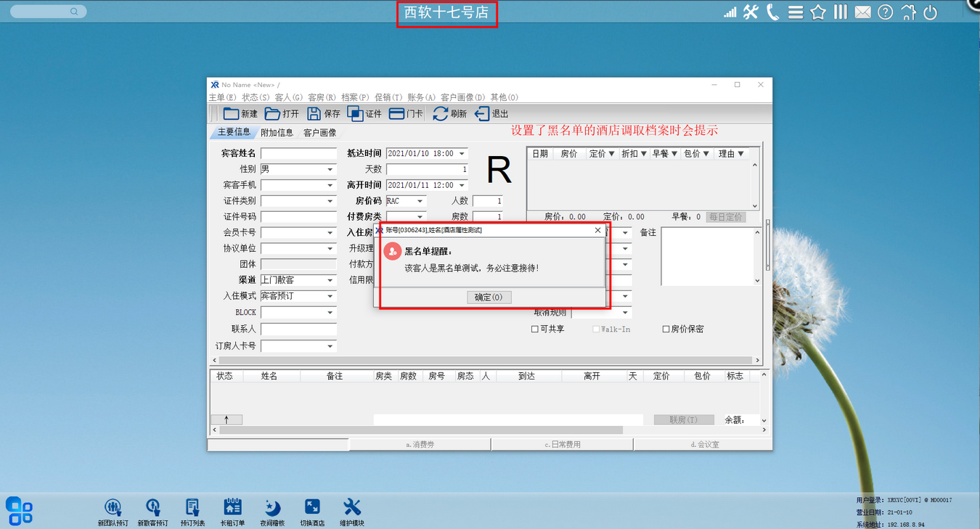Expand the 房价码 RAC dropdown

[420, 201]
